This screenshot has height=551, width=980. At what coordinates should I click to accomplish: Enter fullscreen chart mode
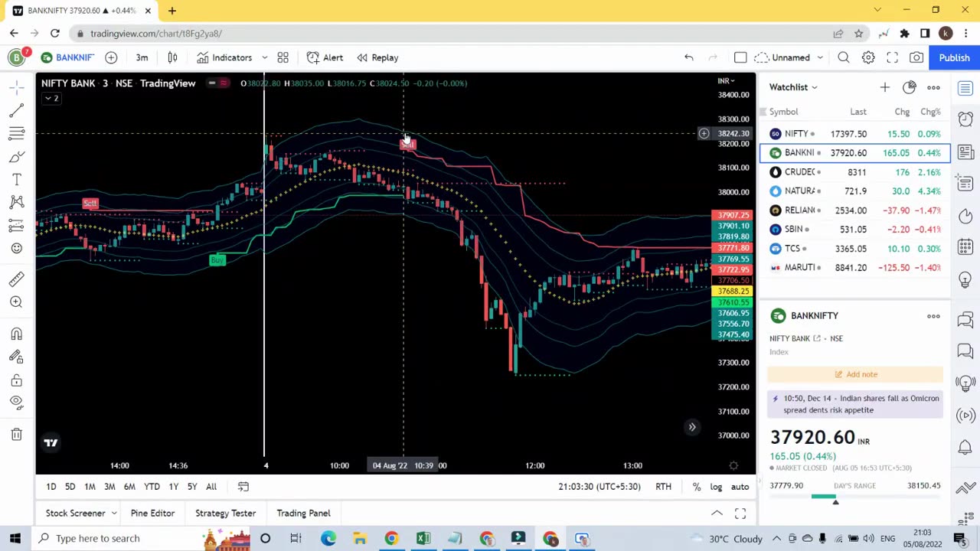click(892, 57)
